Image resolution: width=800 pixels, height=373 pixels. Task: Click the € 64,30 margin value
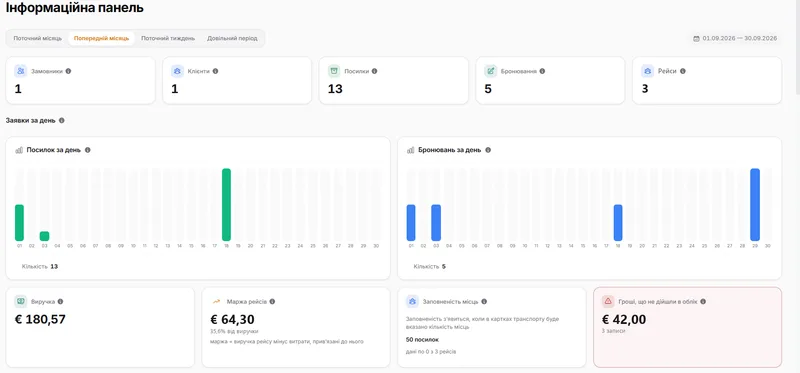[x=232, y=319]
